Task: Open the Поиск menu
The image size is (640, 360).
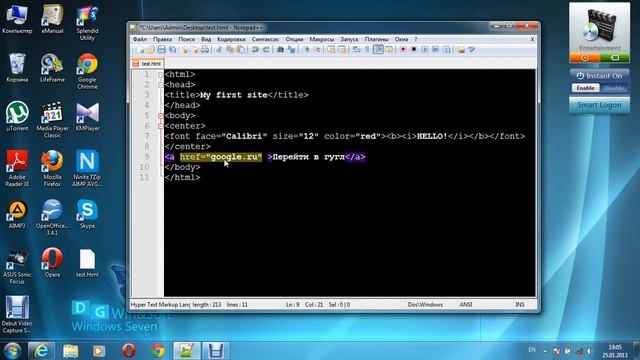Action: 187,39
